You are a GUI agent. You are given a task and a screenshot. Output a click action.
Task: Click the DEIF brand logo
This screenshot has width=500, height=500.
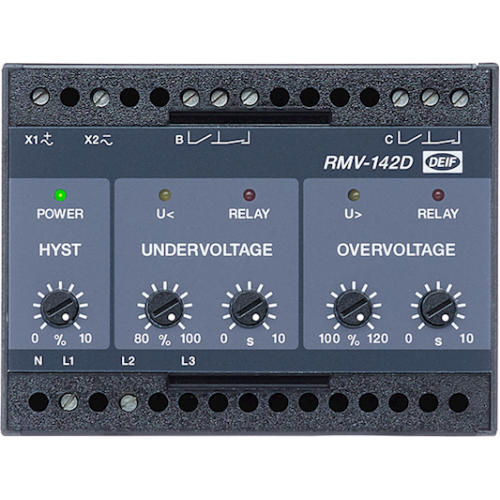443,162
